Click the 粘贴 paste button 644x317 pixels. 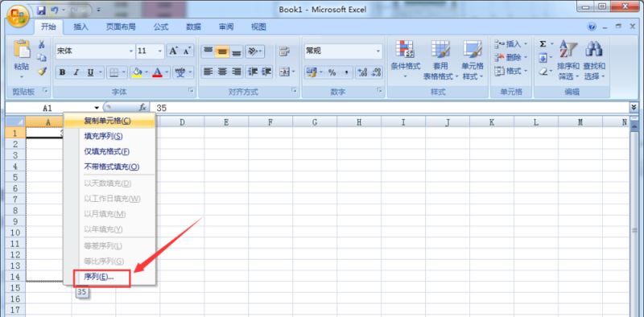click(x=22, y=60)
